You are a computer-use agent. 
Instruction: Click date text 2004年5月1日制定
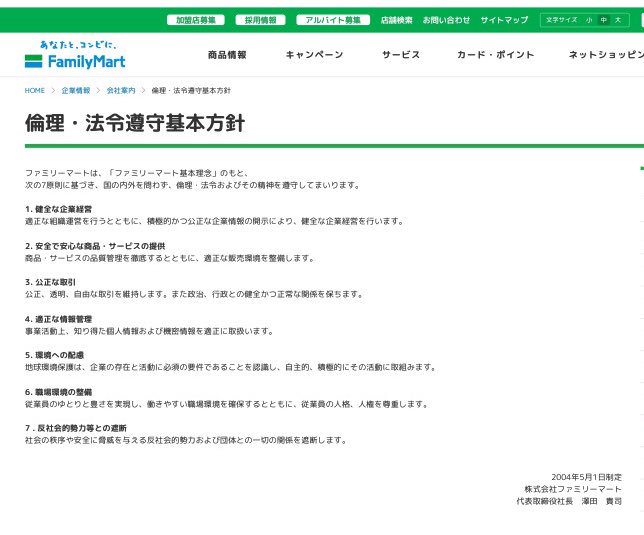click(x=586, y=477)
